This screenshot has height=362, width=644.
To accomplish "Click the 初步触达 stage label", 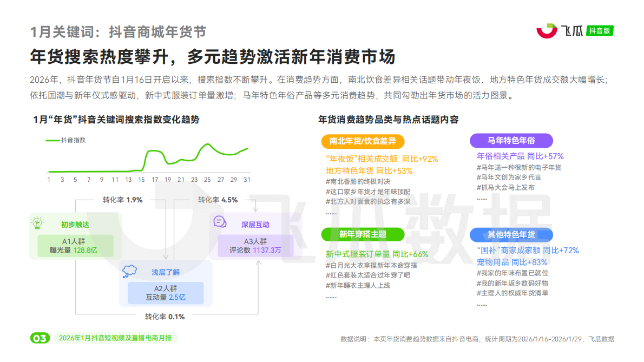I will [75, 225].
